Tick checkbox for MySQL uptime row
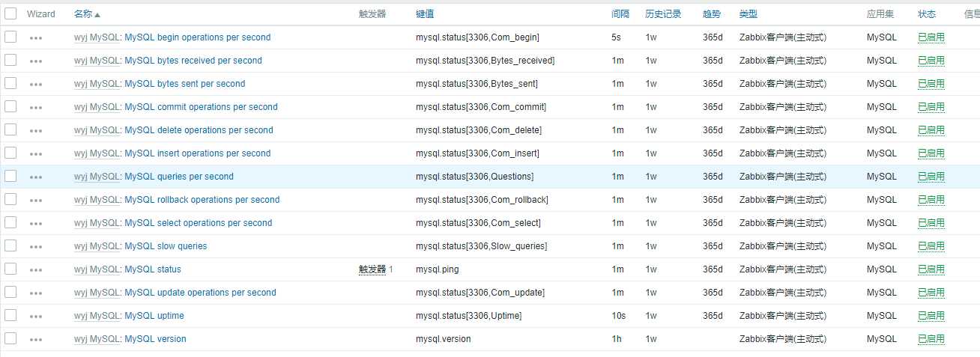The width and height of the screenshot is (980, 357). pyautogui.click(x=10, y=315)
